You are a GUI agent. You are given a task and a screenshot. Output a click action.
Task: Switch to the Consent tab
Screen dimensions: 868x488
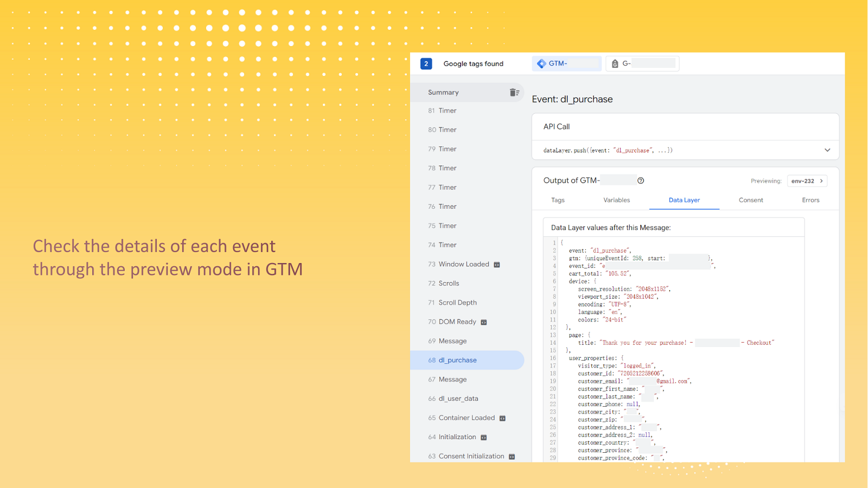pos(751,200)
